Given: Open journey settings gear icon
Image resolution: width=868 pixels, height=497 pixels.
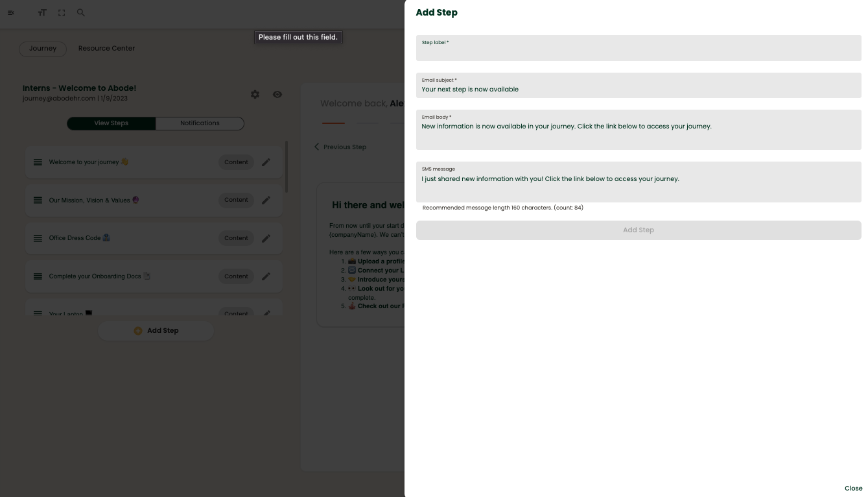Looking at the screenshot, I should click(255, 95).
